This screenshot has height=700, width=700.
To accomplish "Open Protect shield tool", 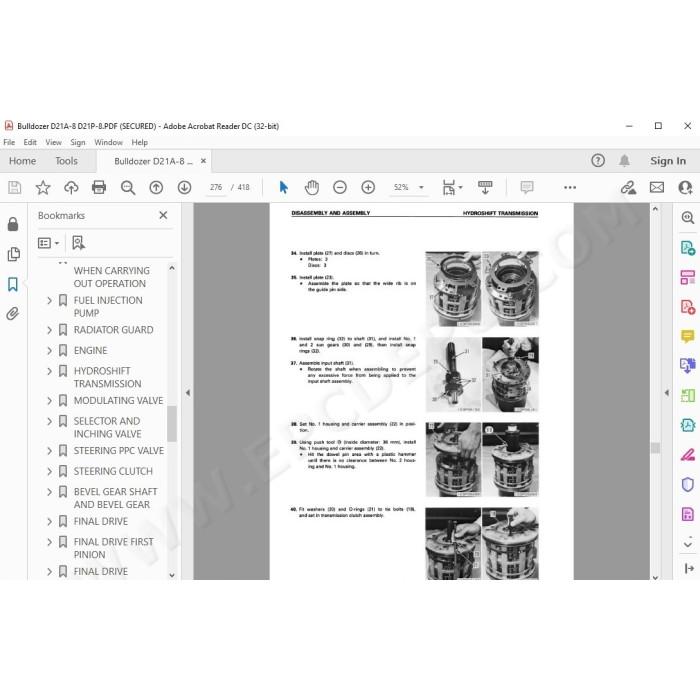I will pos(688,484).
